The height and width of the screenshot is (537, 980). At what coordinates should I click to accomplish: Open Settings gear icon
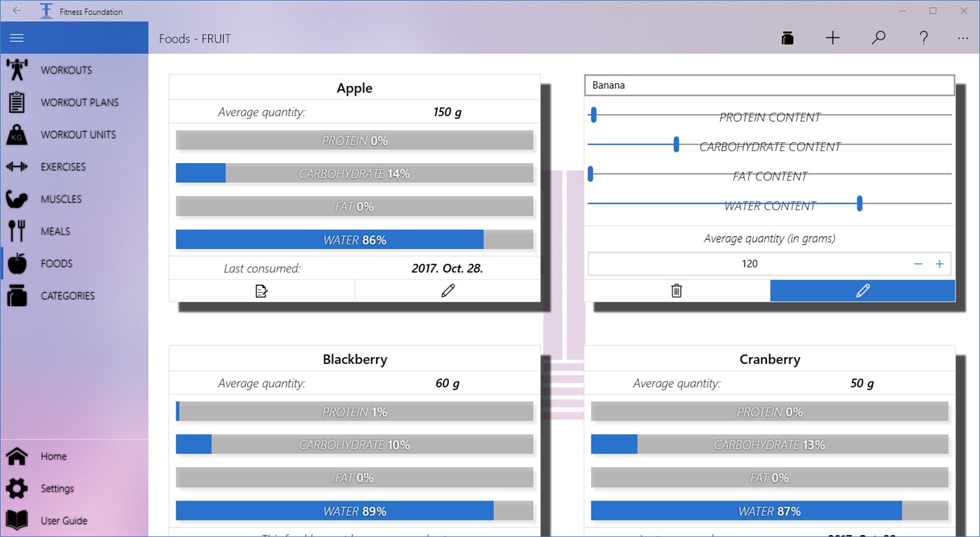click(17, 489)
